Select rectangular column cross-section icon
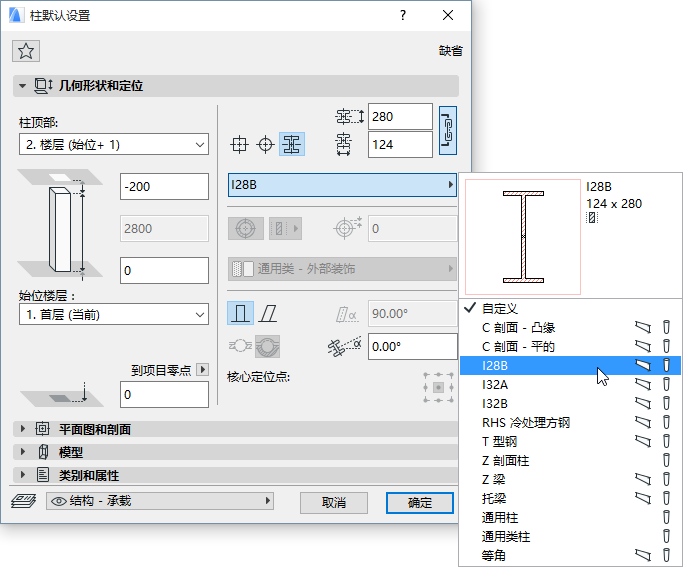The height and width of the screenshot is (567, 683). coord(239,144)
